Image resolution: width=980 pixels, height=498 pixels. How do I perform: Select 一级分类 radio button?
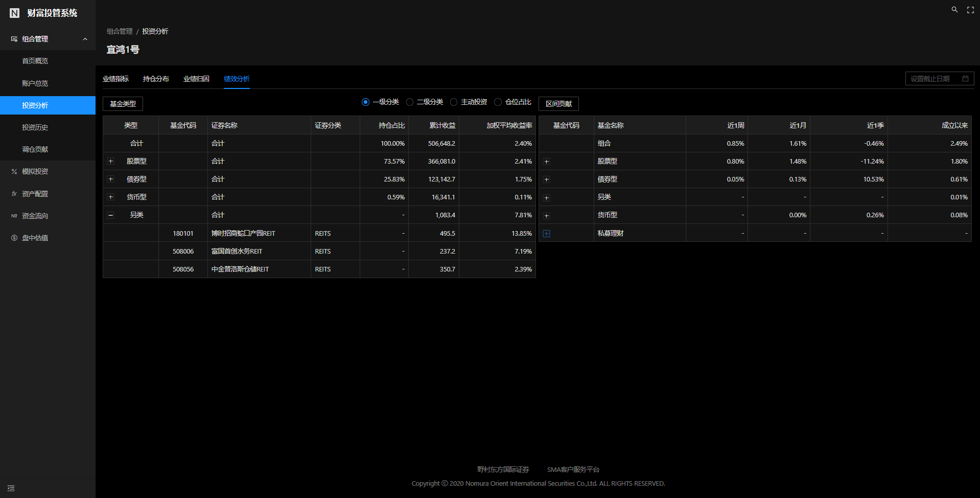click(365, 102)
